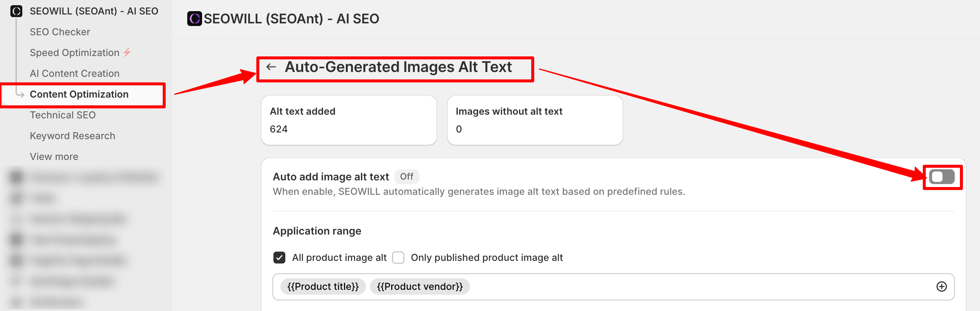Open Technical SEO section

(x=63, y=115)
